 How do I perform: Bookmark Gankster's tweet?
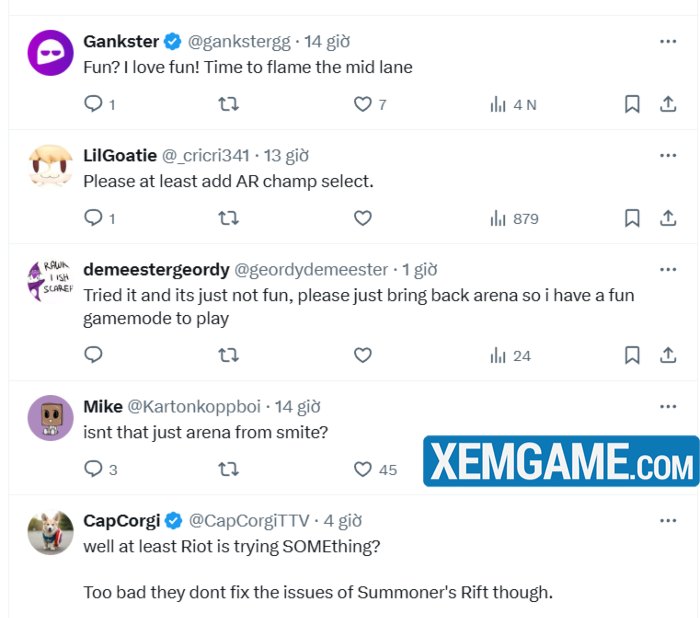632,104
